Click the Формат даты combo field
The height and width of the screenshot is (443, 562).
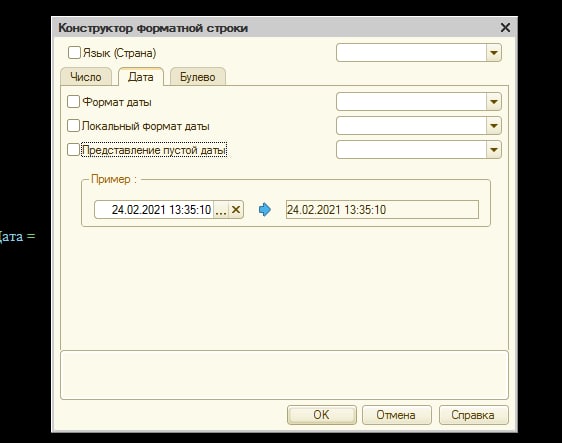pyautogui.click(x=411, y=102)
